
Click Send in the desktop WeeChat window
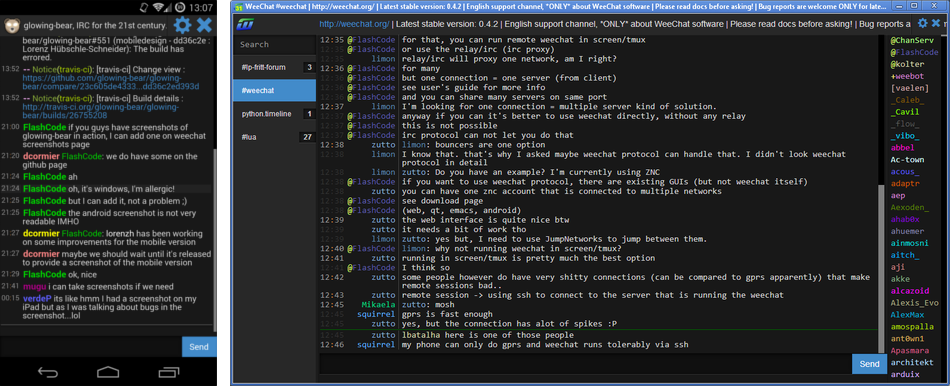869,364
